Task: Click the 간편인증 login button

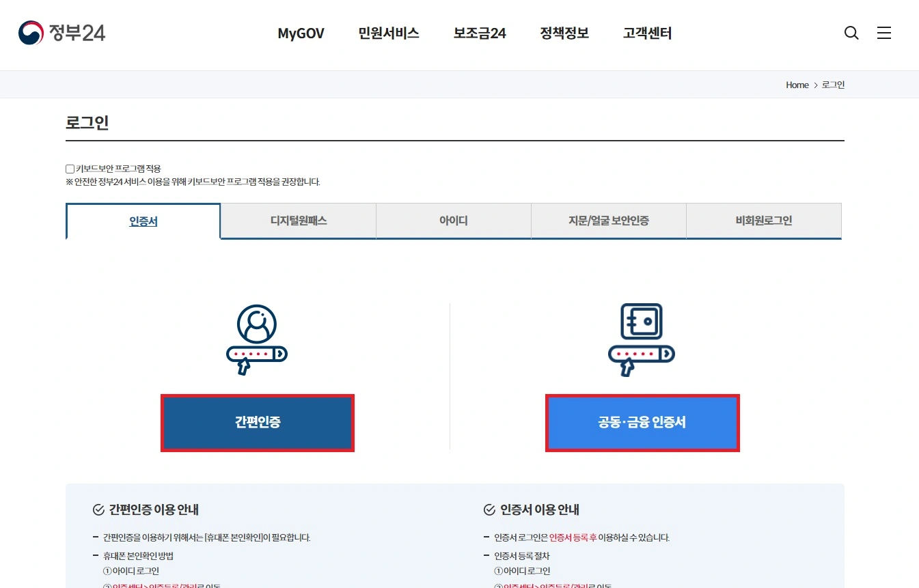Action: click(x=257, y=423)
